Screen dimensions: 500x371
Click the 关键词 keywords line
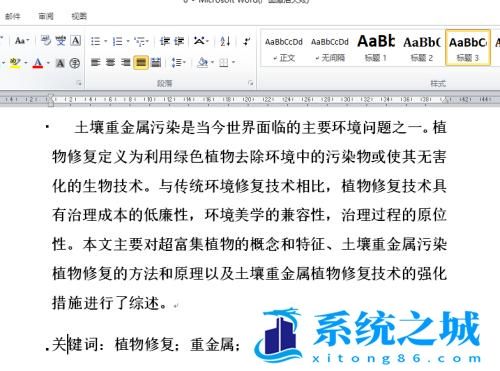coord(146,344)
